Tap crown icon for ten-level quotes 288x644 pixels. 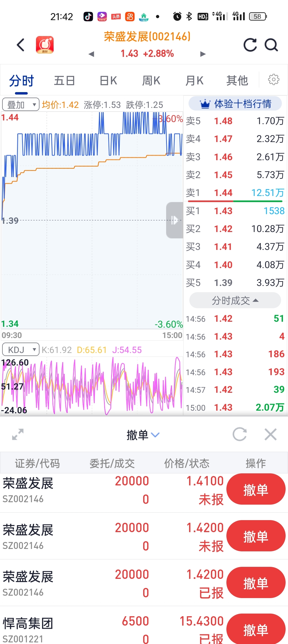[x=205, y=104]
